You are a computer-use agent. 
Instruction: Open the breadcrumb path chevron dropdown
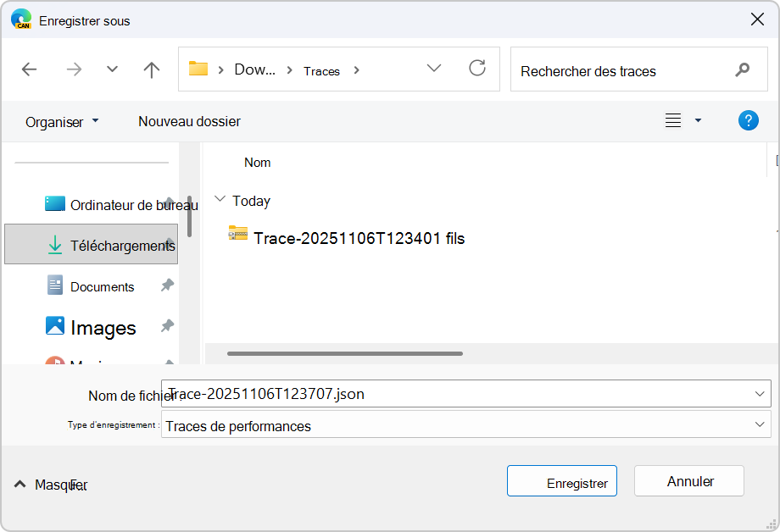[434, 68]
